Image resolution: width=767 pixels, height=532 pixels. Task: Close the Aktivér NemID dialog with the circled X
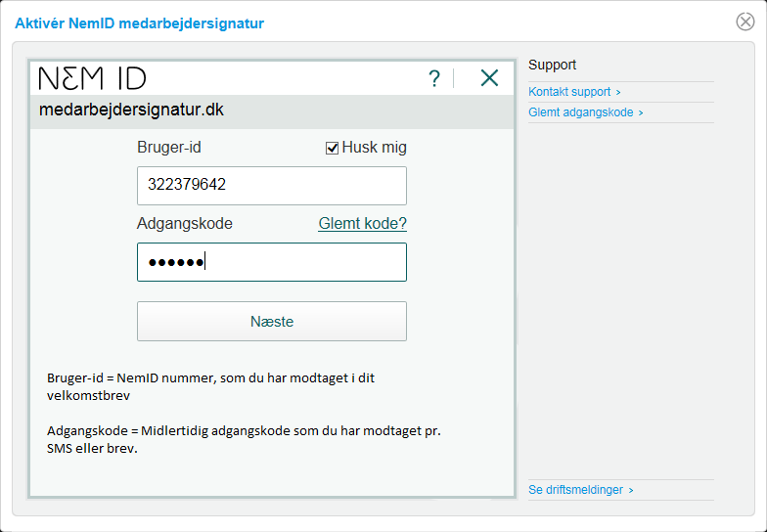[x=745, y=22]
